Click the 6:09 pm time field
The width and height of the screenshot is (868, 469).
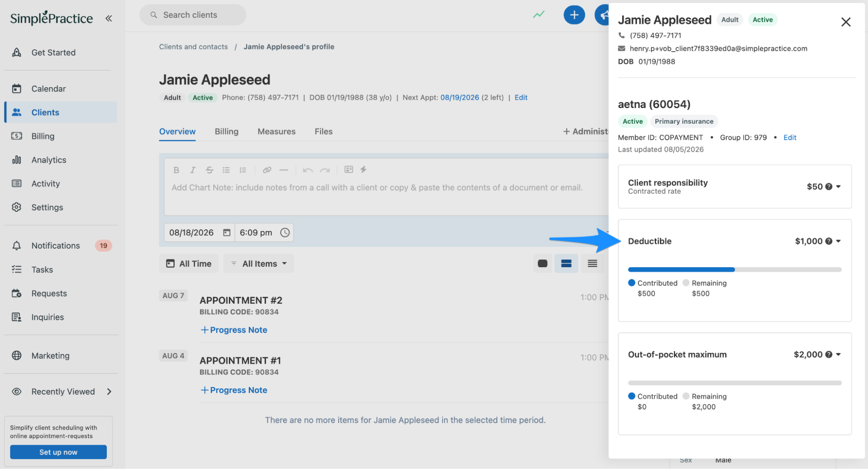tap(264, 233)
